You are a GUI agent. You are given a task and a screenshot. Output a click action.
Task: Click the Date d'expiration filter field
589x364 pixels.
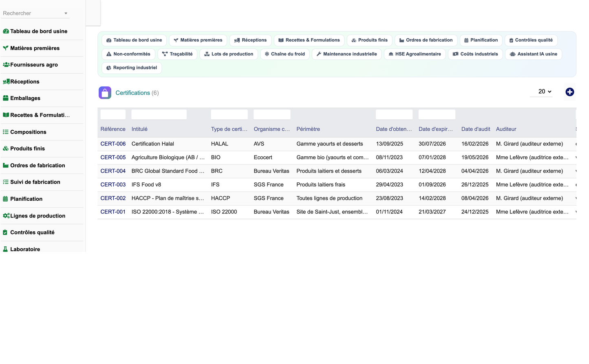pos(437,114)
